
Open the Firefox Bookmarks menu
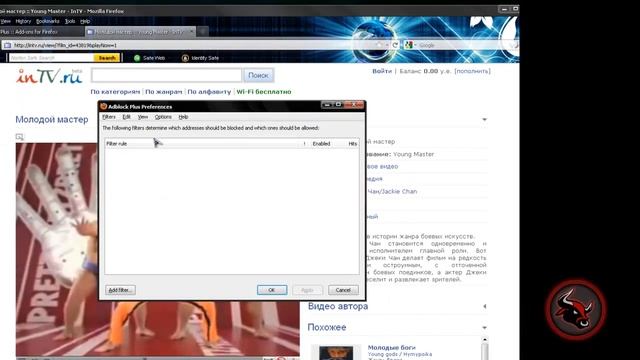[x=47, y=21]
